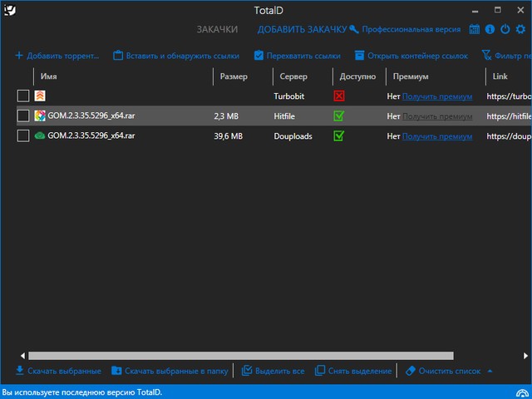Tick the checkbox for the Turbobit row

(23, 96)
